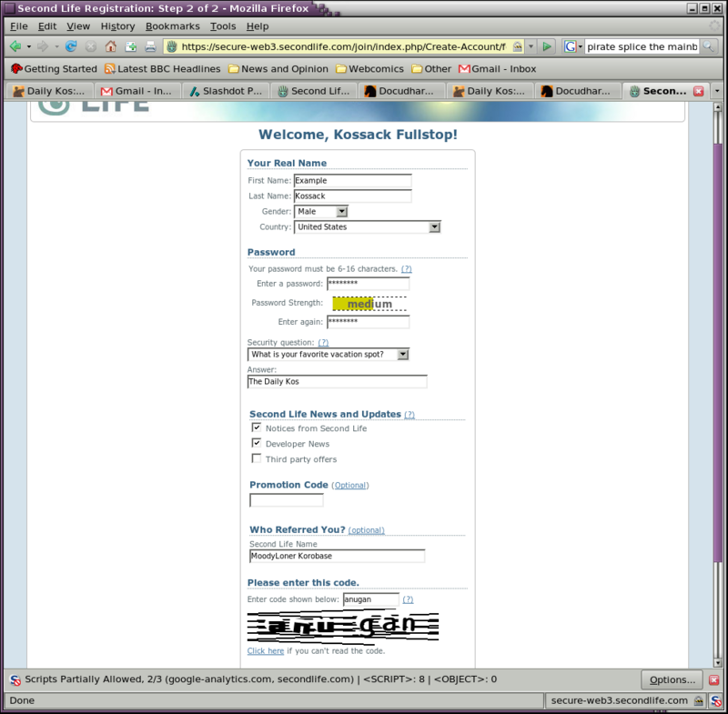Open the Gender dropdown
728x714 pixels.
[321, 212]
